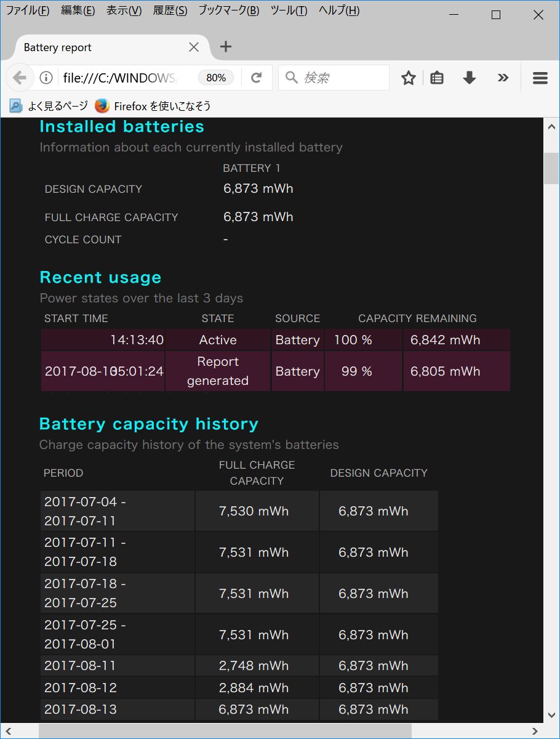Image resolution: width=560 pixels, height=739 pixels.
Task: Open the ファイル(F) menu
Action: tap(28, 10)
